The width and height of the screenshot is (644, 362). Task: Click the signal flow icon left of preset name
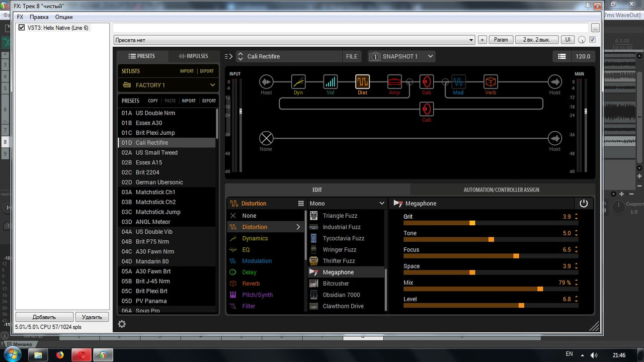click(229, 56)
